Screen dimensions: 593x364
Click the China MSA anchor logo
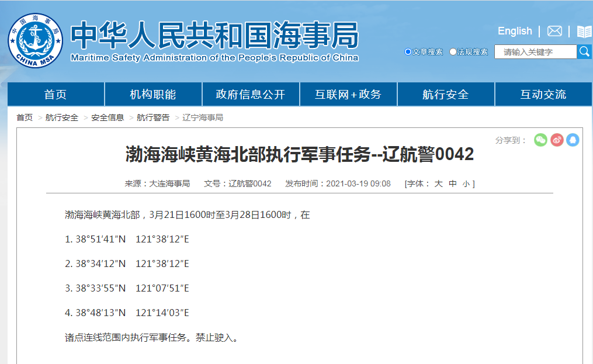(36, 40)
